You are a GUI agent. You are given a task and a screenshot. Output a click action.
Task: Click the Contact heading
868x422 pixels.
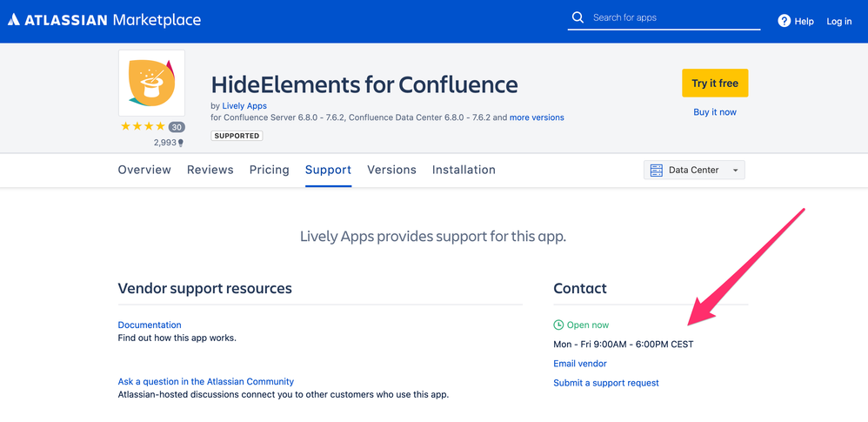click(x=580, y=289)
